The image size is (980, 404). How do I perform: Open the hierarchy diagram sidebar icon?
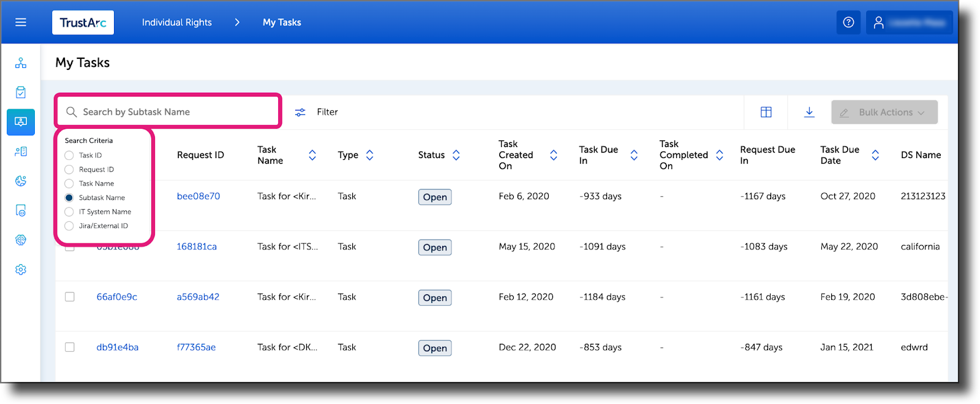point(21,63)
